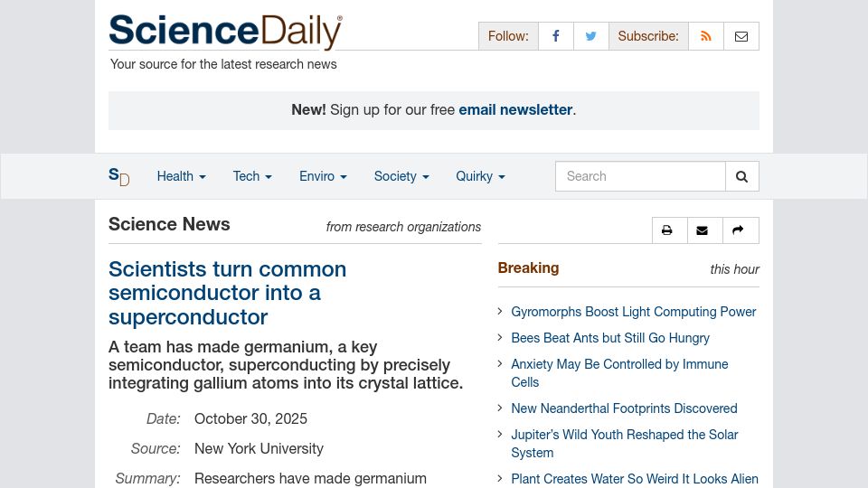The image size is (868, 488).
Task: Open New Neanderthal Footprints Discovered
Action: pyautogui.click(x=624, y=408)
